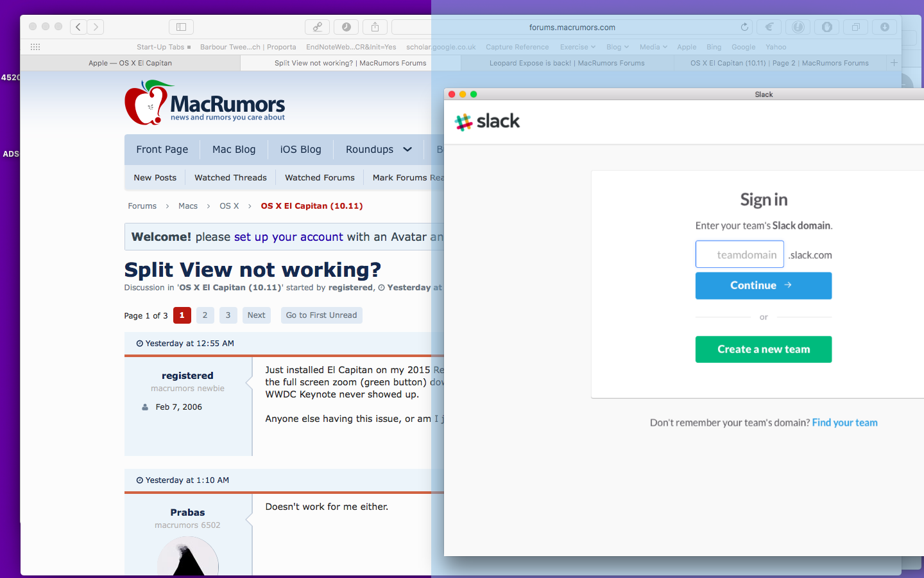Image resolution: width=924 pixels, height=578 pixels.
Task: Click Mark Forums Read link
Action: [408, 178]
